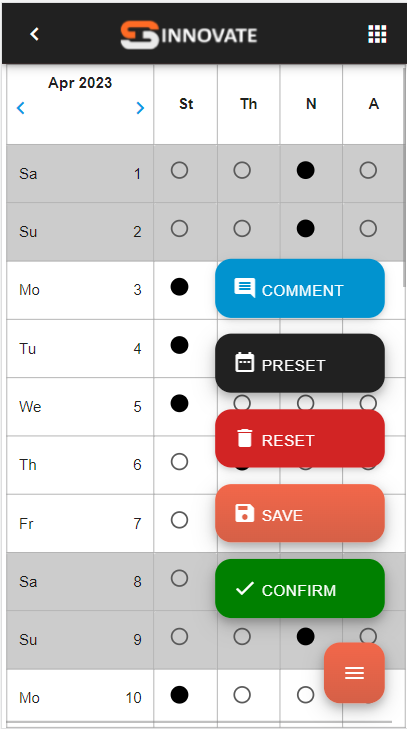Screen dimensions: 407x729
Task: Click the INNOVATE logo
Action: click(189, 34)
